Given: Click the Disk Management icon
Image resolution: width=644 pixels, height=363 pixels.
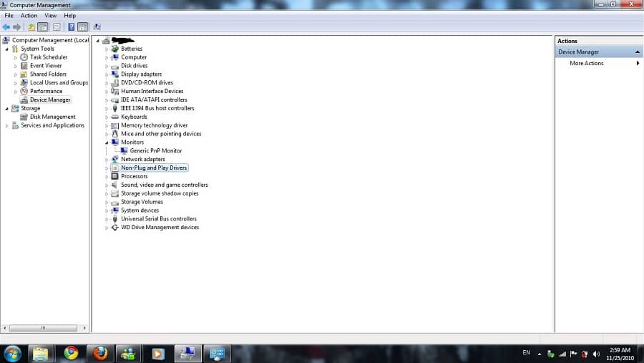Looking at the screenshot, I should pos(24,117).
